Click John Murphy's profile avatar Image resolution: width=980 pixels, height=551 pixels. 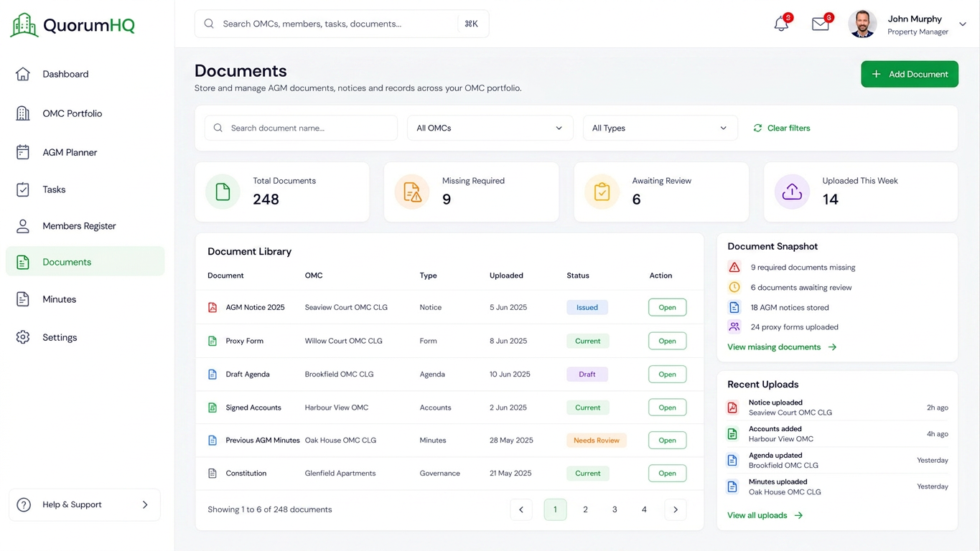862,24
